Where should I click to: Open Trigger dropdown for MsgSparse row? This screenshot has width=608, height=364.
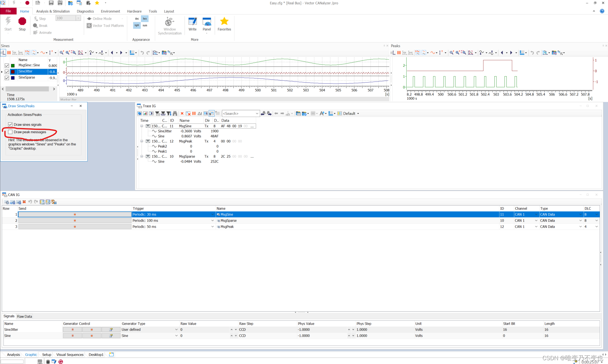(x=212, y=221)
